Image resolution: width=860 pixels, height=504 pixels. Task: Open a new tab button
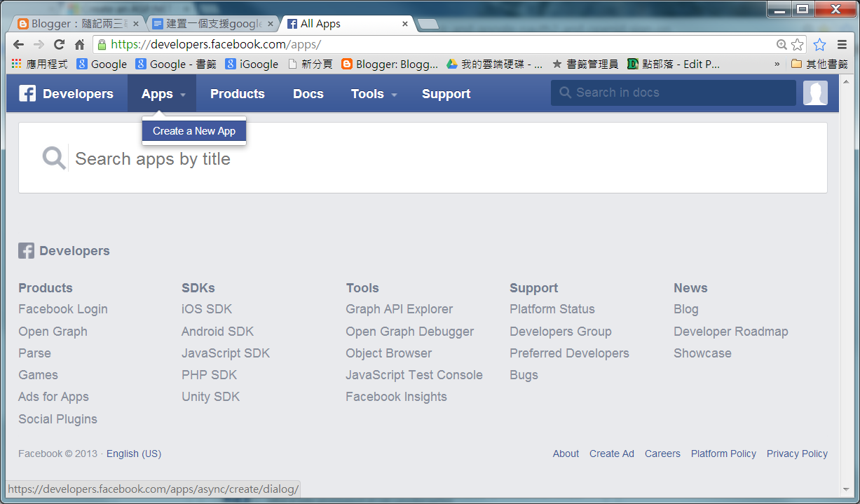tap(428, 24)
